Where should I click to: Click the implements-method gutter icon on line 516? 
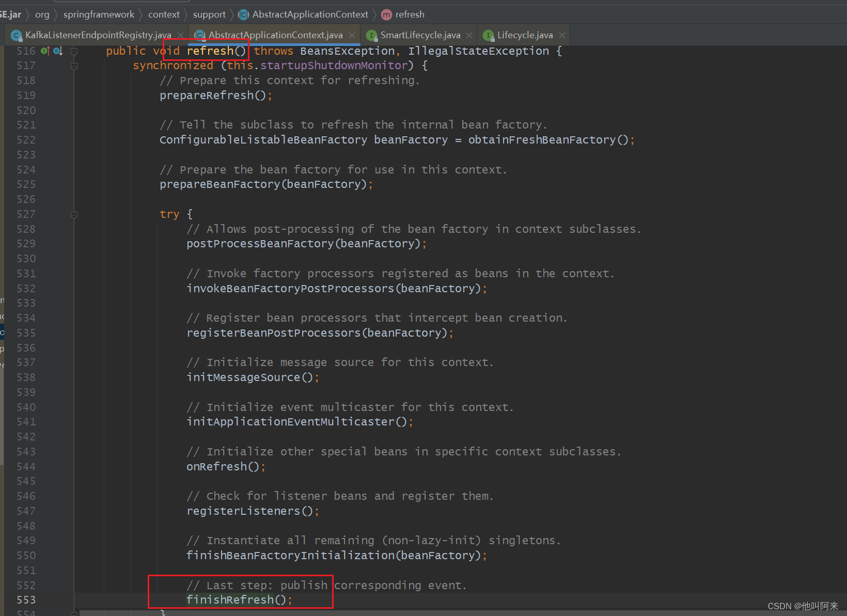coord(45,51)
